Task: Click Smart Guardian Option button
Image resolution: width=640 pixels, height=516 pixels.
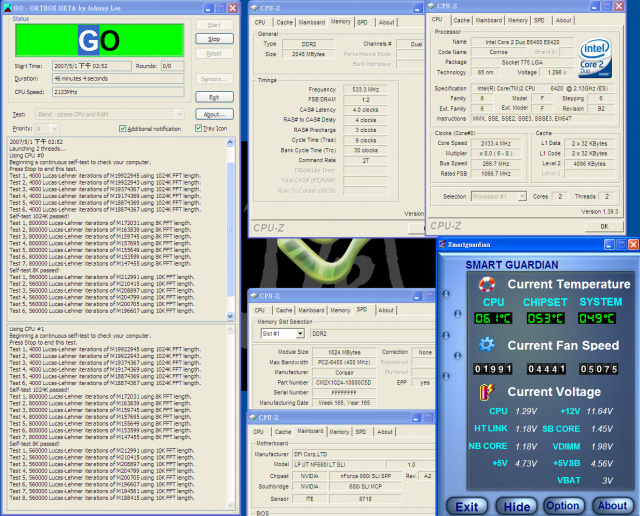Action: (563, 506)
